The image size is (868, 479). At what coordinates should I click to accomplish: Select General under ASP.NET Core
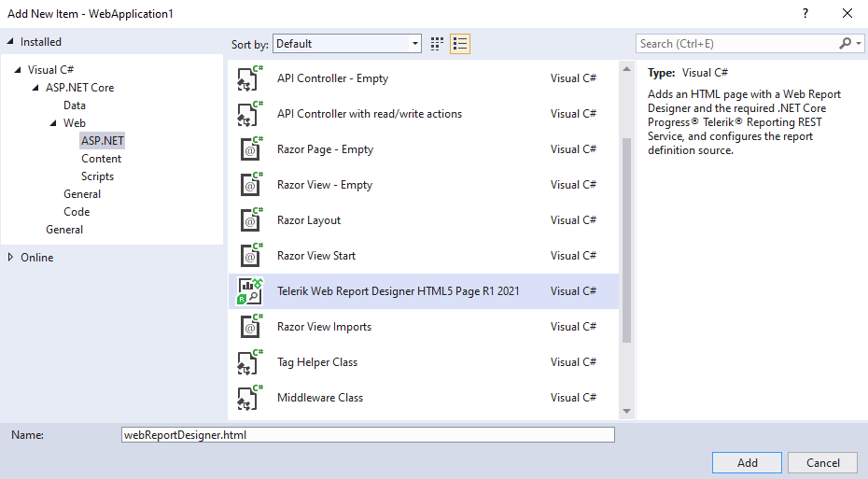tap(82, 194)
